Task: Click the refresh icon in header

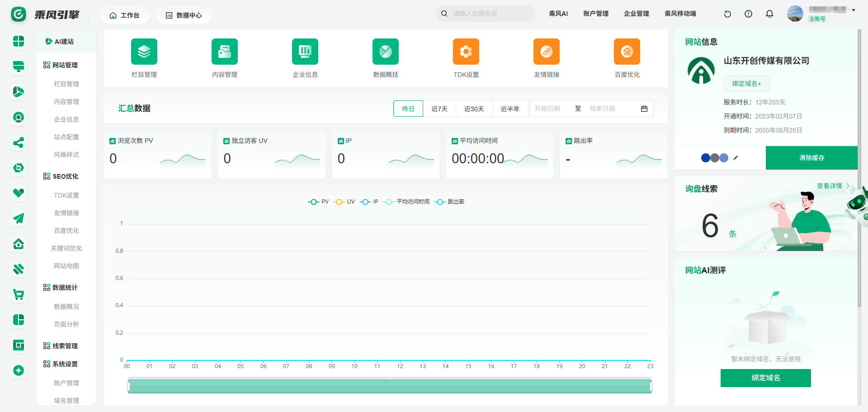Action: coord(727,14)
